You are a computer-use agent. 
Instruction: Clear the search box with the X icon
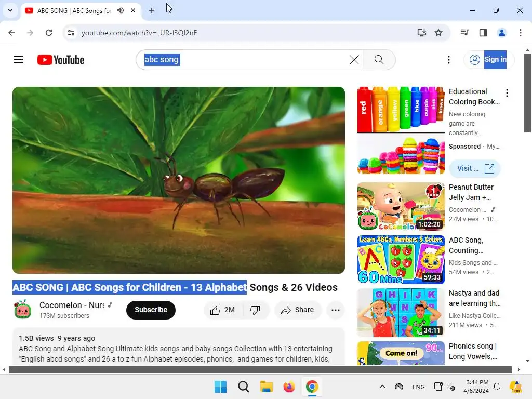[x=354, y=60]
